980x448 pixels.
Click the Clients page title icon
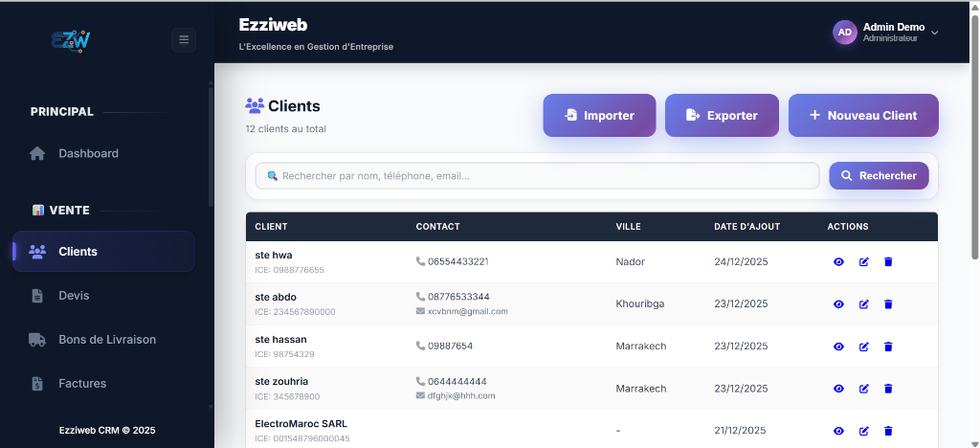[x=255, y=105]
